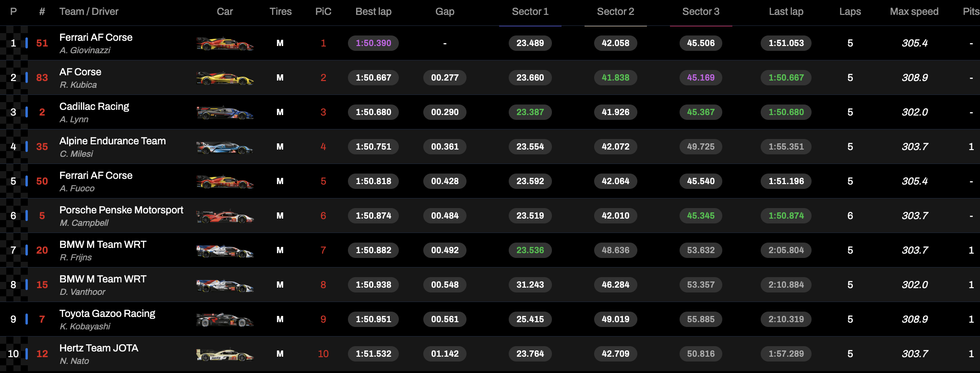The width and height of the screenshot is (980, 373).
Task: Click the Last lap column header
Action: pyautogui.click(x=786, y=12)
